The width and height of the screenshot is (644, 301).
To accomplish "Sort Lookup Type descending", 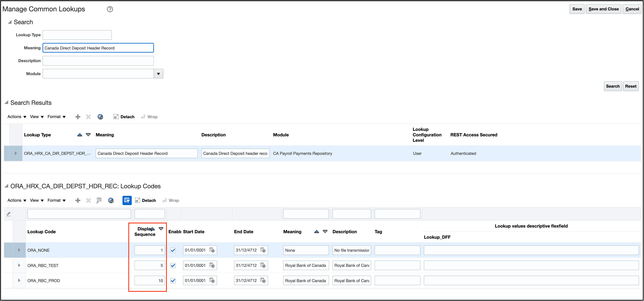I will pos(88,135).
